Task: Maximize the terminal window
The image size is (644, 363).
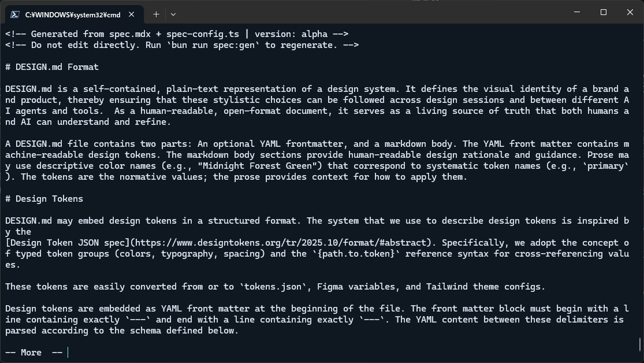Action: coord(604,12)
